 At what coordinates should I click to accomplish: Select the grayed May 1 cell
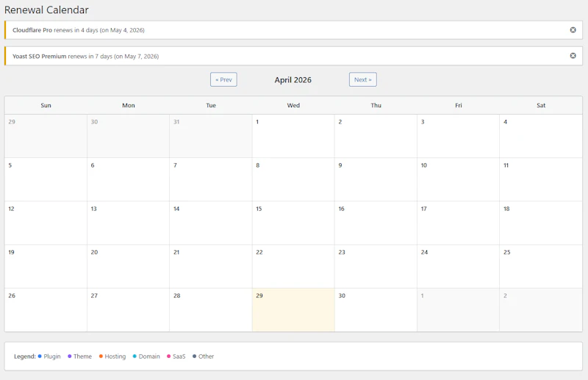click(x=458, y=310)
